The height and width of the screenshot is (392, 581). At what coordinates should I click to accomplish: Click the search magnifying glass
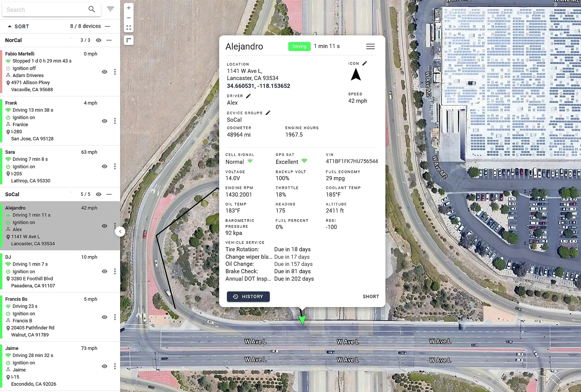91,9
